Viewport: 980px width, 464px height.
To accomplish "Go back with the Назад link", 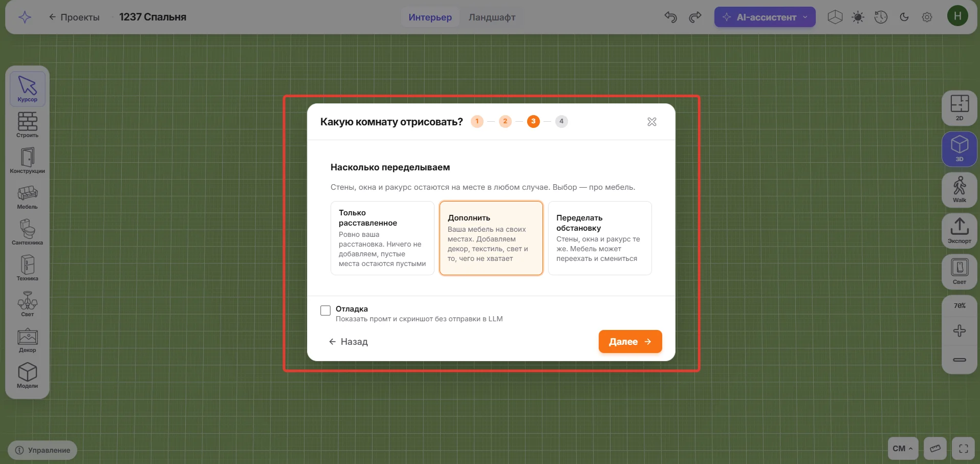I will [x=349, y=341].
